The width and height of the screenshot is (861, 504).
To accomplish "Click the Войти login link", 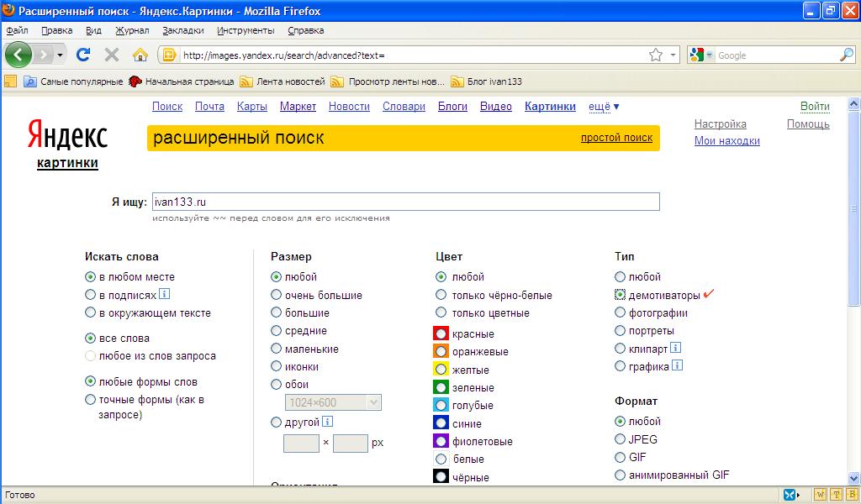I will [815, 107].
